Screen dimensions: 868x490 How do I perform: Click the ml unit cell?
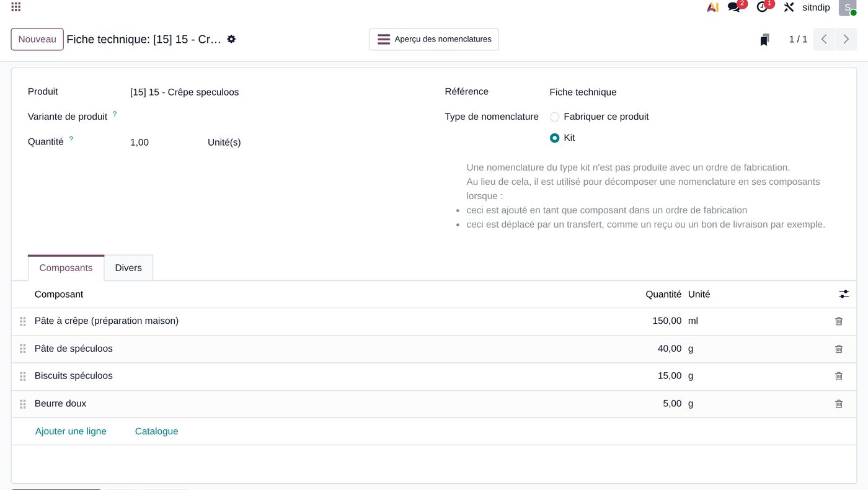693,321
